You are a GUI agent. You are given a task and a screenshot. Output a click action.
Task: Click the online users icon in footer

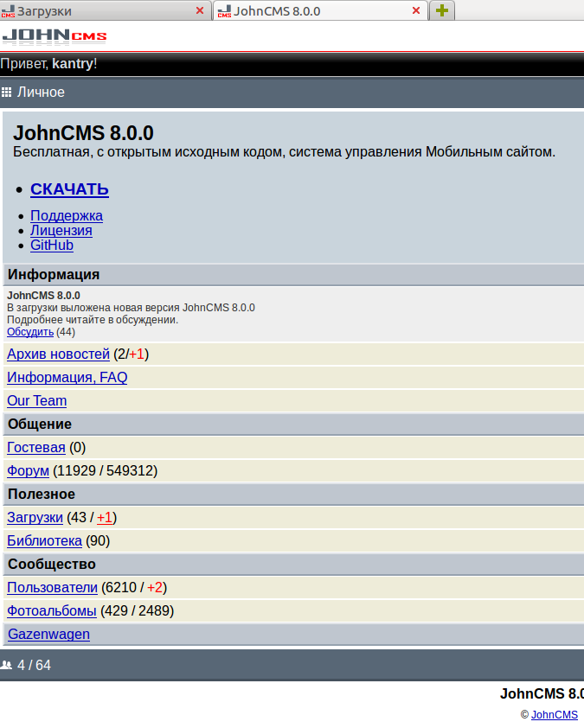coord(7,666)
